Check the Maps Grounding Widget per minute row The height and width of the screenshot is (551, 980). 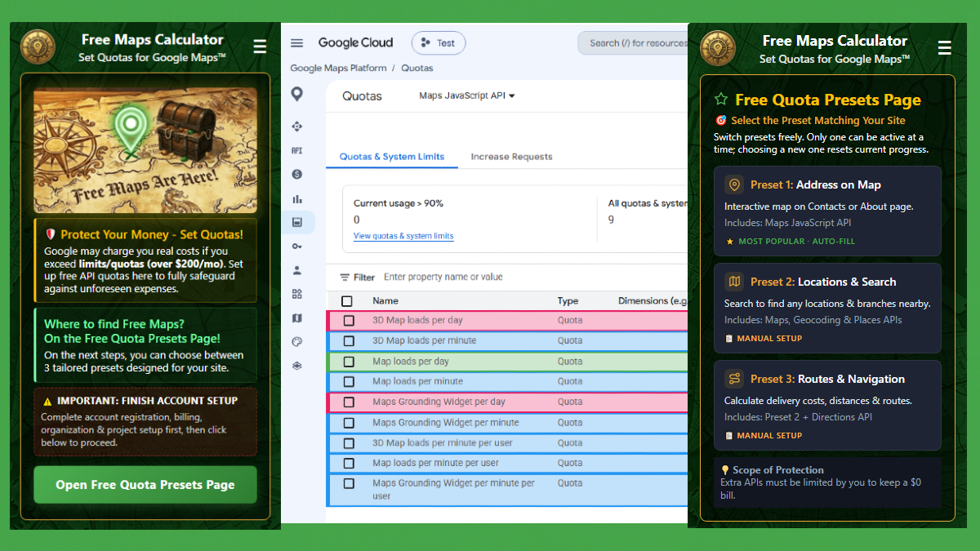349,423
